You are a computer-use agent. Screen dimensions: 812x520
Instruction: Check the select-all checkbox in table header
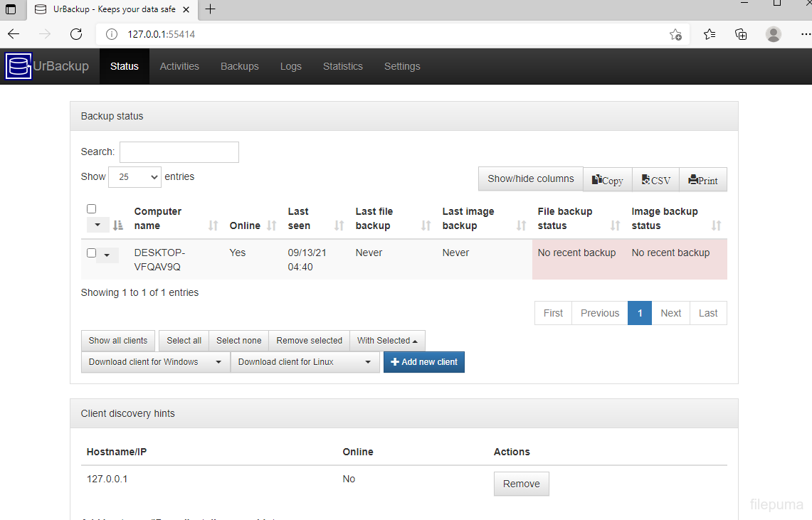(91, 209)
